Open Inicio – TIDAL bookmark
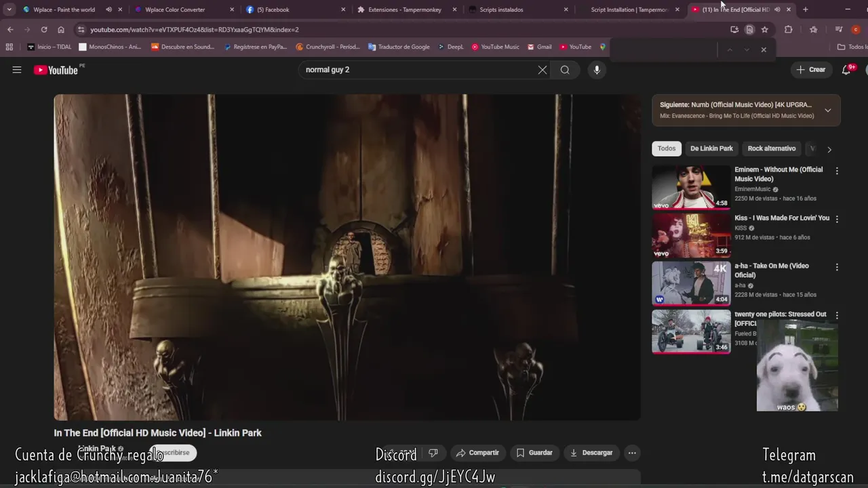Image resolution: width=868 pixels, height=488 pixels. pos(50,47)
